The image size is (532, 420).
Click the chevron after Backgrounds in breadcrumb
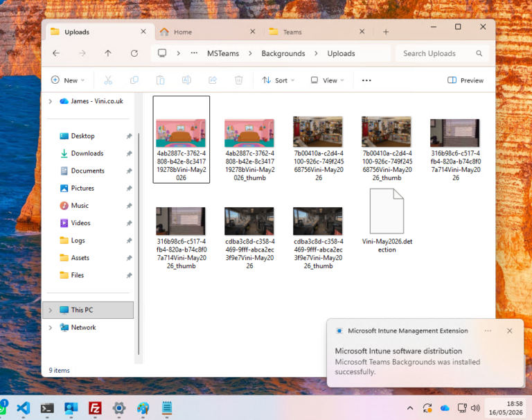coord(316,53)
